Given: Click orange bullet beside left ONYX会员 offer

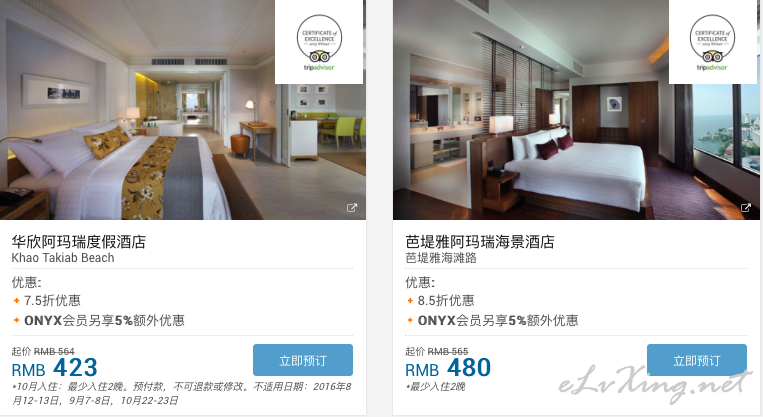Looking at the screenshot, I should point(16,320).
